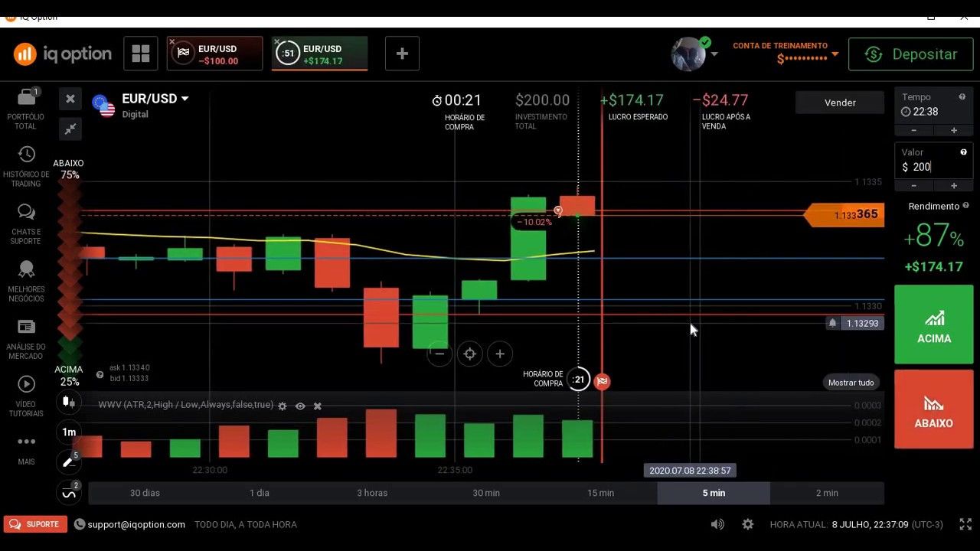
Task: Open Valor help question mark
Action: pos(963,152)
